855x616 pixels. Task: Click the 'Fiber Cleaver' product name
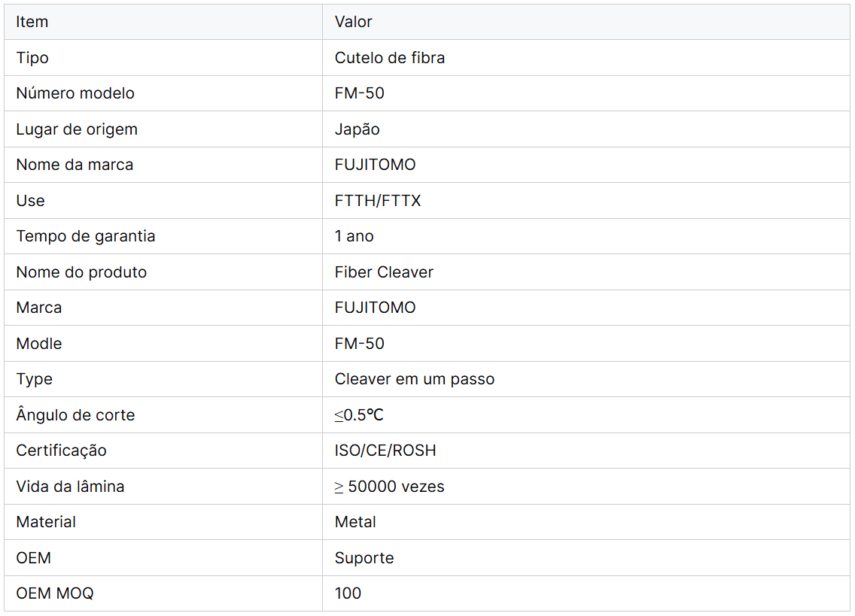[384, 272]
